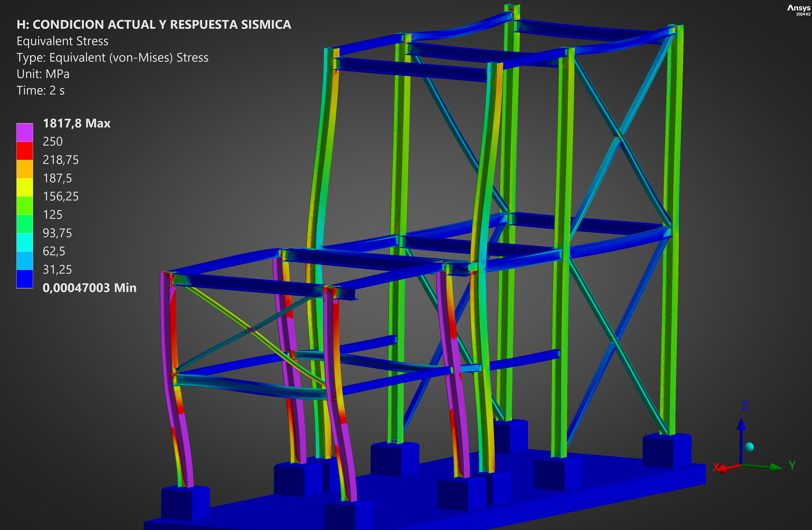This screenshot has width=812, height=530.
Task: Click the orange legend color band
Action: 25,169
